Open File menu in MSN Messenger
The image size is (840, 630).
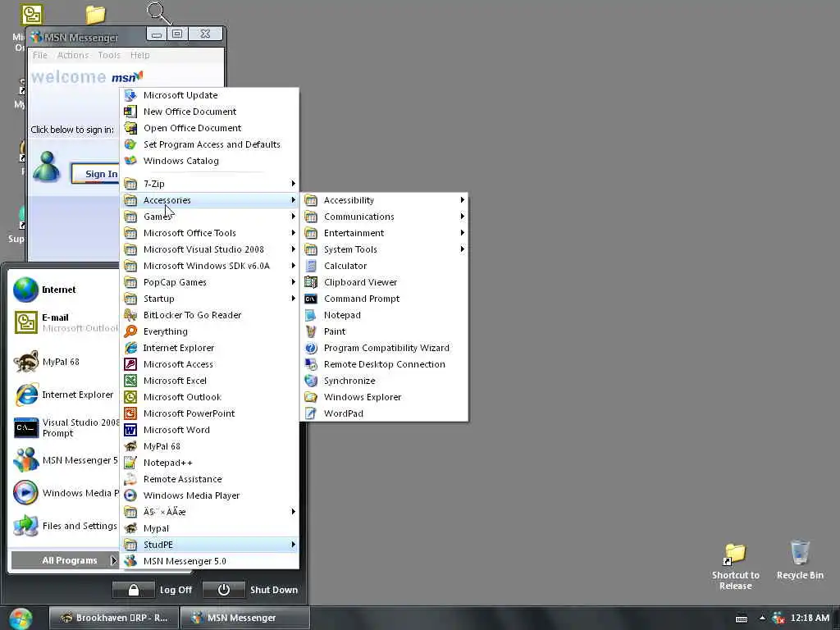point(39,55)
